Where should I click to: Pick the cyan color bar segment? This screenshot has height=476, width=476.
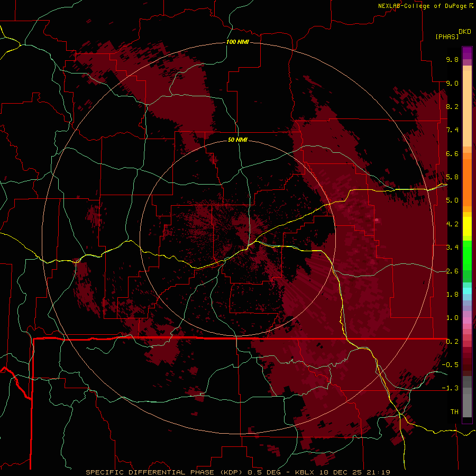[x=467, y=291]
